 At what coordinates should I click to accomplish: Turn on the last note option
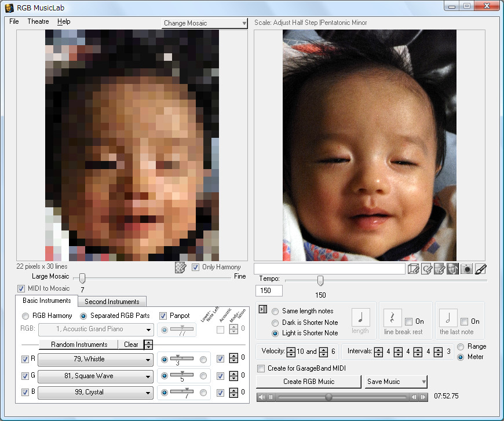(x=465, y=322)
